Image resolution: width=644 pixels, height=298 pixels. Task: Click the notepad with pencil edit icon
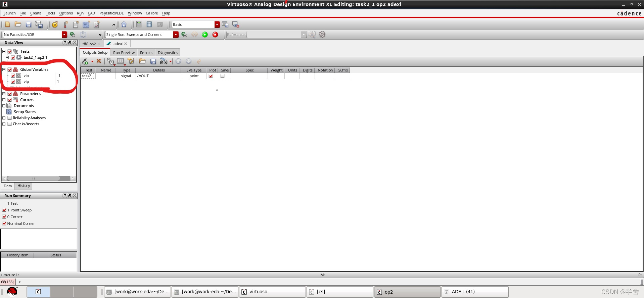[131, 61]
